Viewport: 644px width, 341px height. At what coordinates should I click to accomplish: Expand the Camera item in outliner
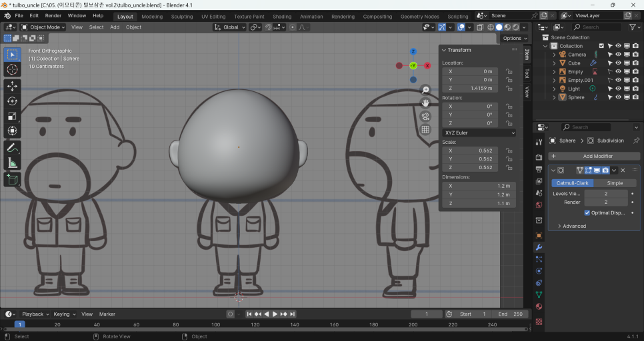click(554, 55)
